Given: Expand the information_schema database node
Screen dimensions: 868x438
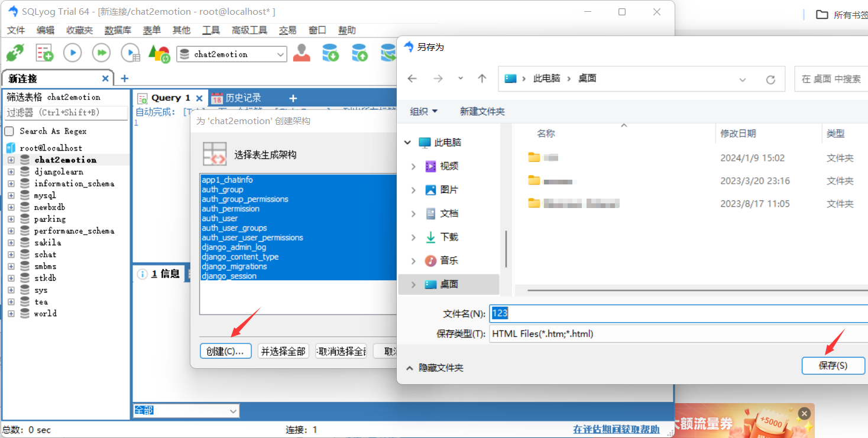Looking at the screenshot, I should click(11, 184).
